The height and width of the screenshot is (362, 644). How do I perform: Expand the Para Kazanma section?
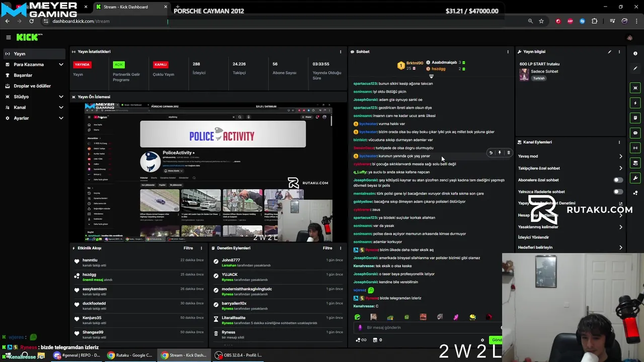click(34, 64)
